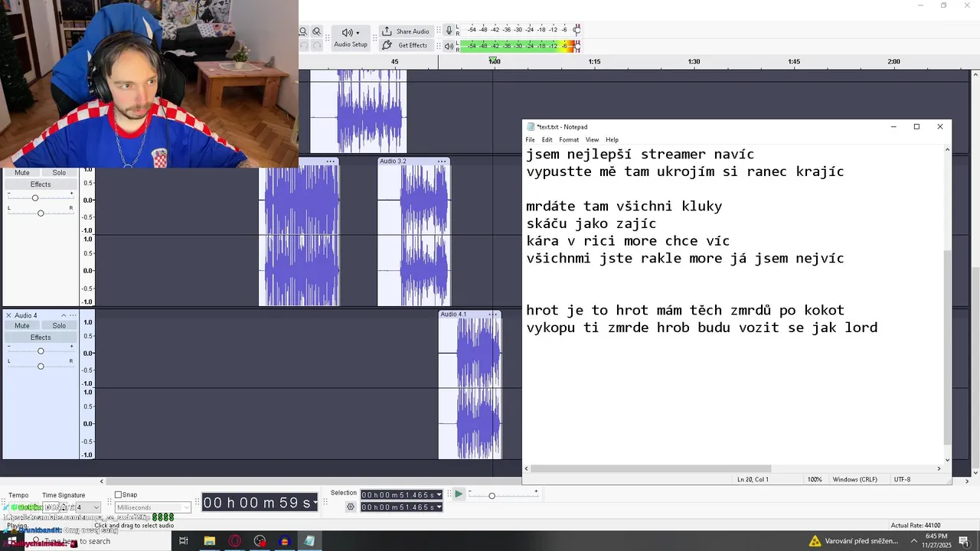Open the Audio 4 track options menu
980x551 pixels.
[73, 315]
